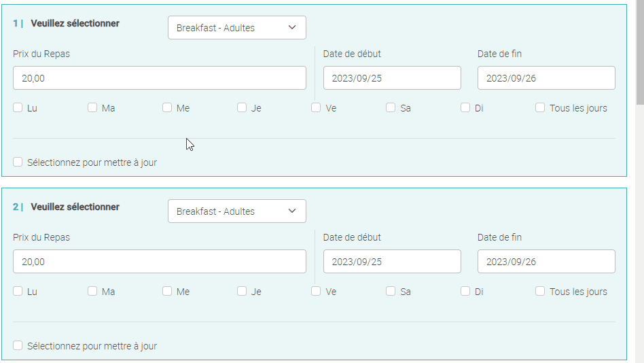Select Di checkbox in second section

465,291
